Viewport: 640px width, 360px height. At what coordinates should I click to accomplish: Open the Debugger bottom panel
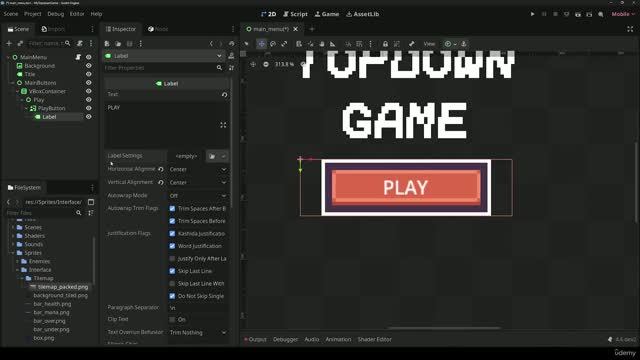[x=285, y=339]
